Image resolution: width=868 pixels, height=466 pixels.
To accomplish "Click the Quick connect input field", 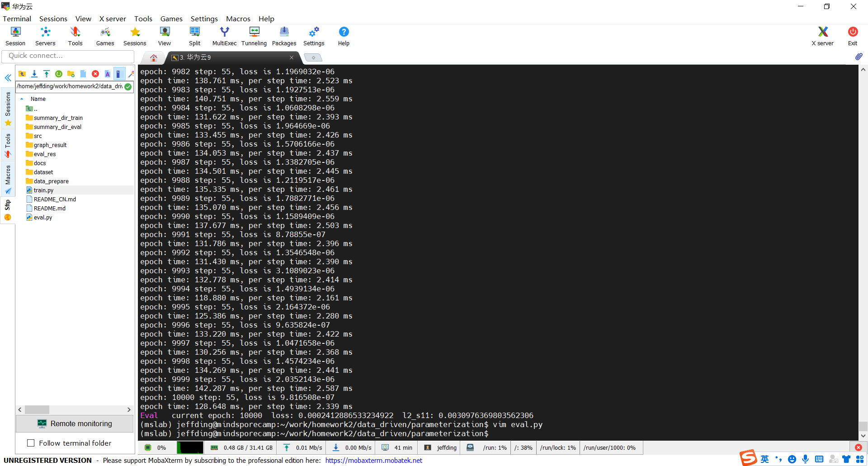I will point(68,56).
